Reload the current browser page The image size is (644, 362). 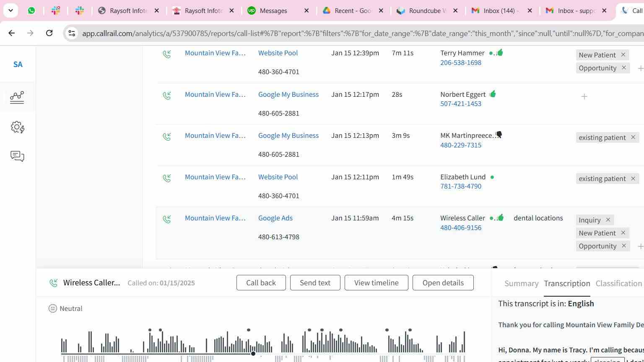pyautogui.click(x=49, y=33)
